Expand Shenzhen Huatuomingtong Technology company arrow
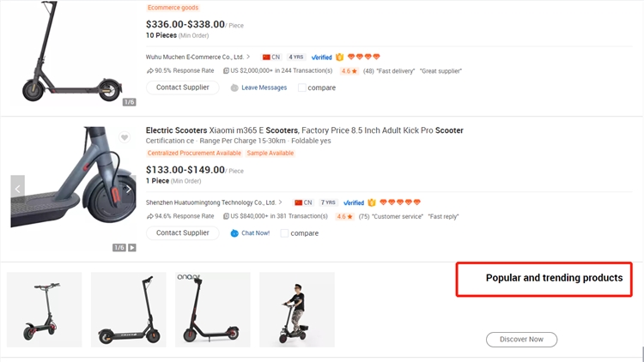644x362 pixels. coord(281,202)
